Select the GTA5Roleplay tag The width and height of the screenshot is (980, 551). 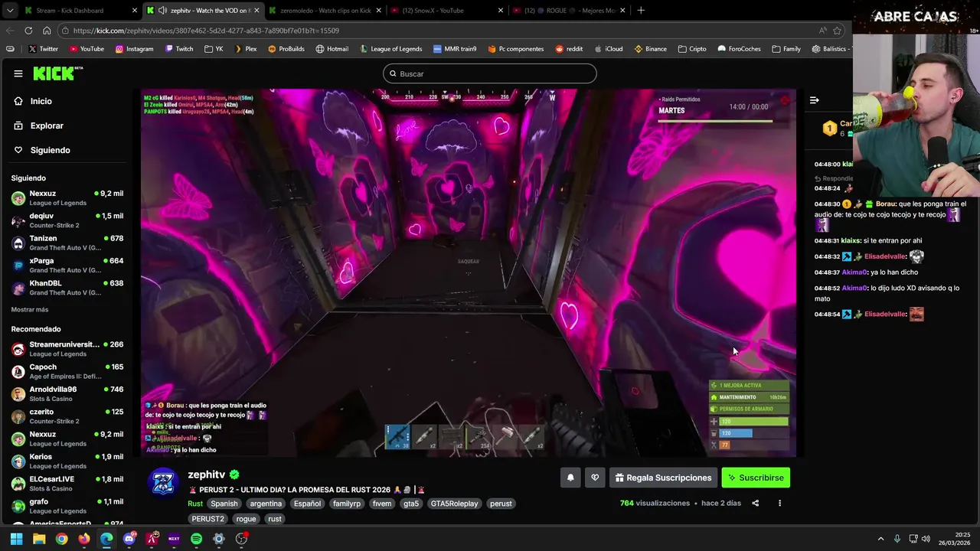point(454,504)
